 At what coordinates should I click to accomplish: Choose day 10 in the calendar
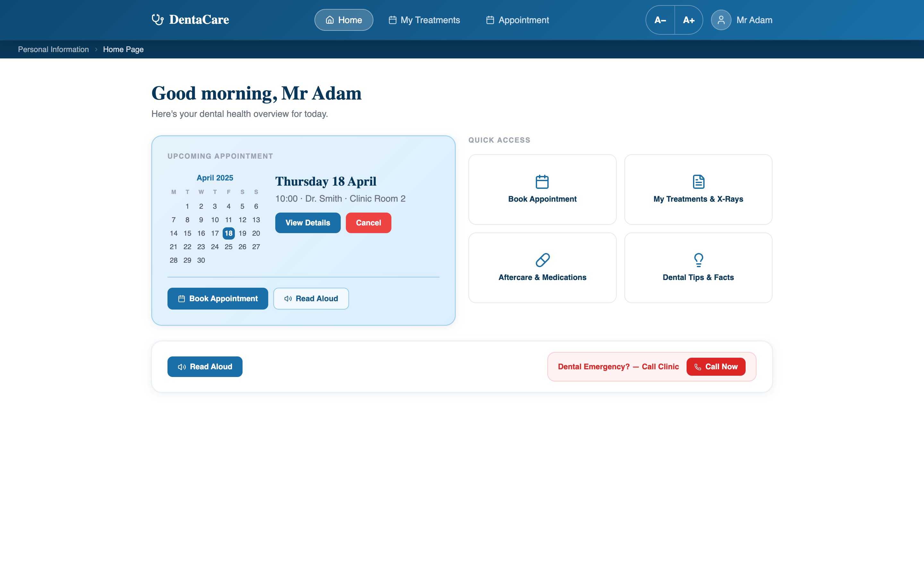coord(215,220)
